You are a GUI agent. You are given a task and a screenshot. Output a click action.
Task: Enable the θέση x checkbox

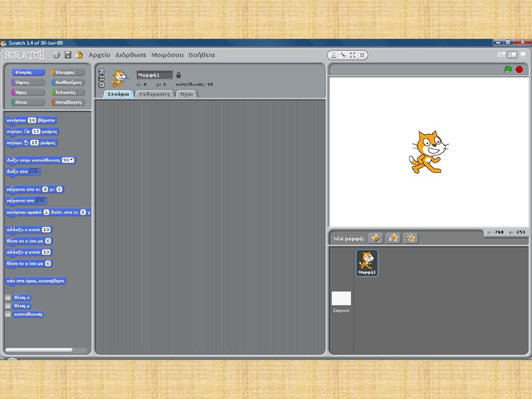click(8, 297)
